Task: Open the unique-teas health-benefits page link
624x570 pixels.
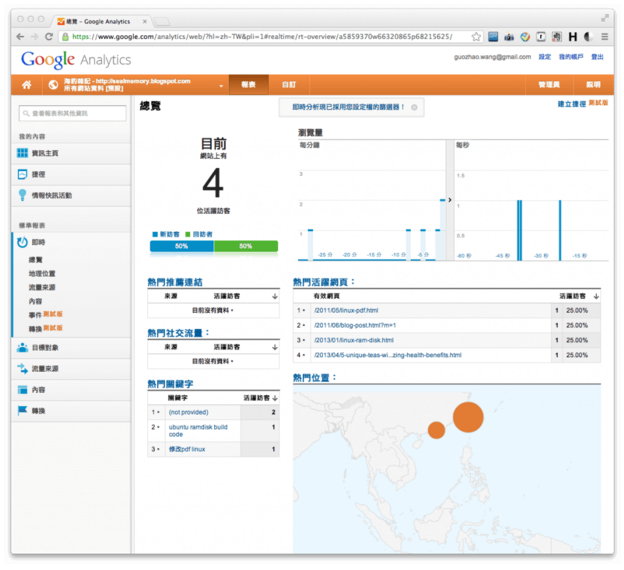Action: coord(388,355)
